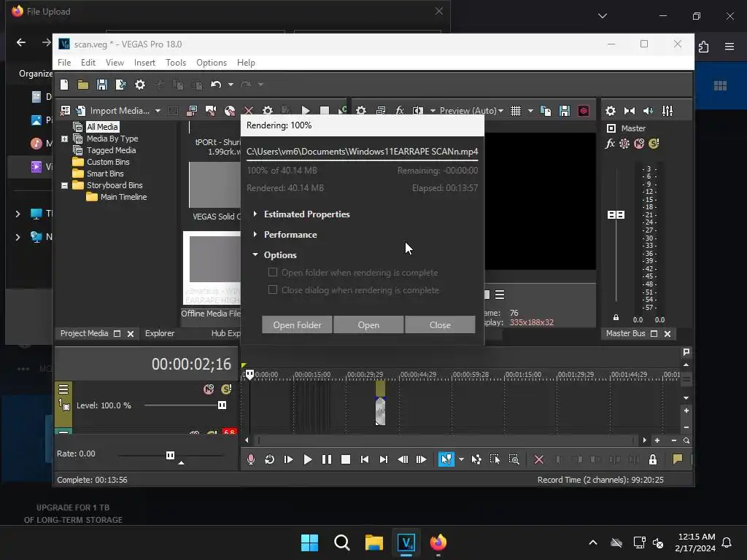Close the rendering dialog
The height and width of the screenshot is (560, 747).
click(440, 324)
